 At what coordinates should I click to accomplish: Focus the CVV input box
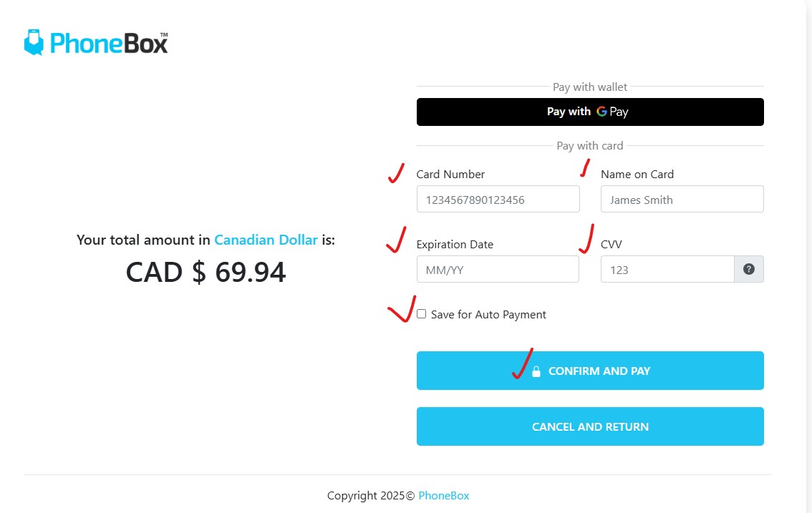point(667,270)
